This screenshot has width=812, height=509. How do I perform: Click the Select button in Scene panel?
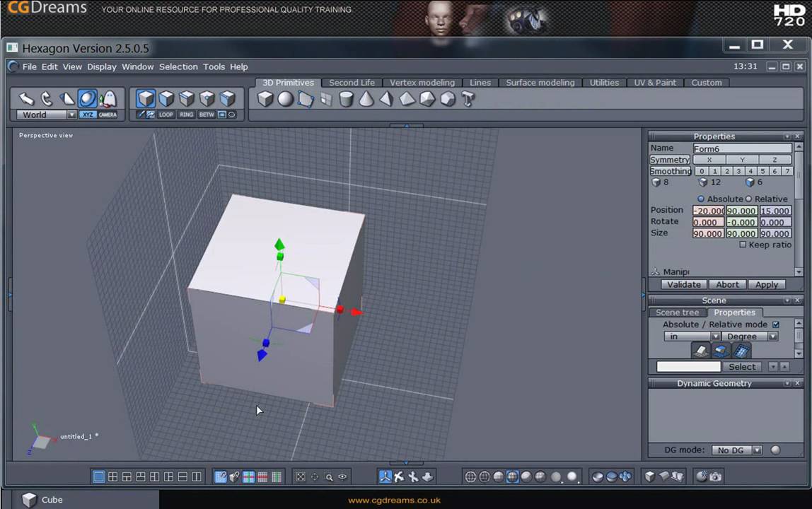click(742, 367)
